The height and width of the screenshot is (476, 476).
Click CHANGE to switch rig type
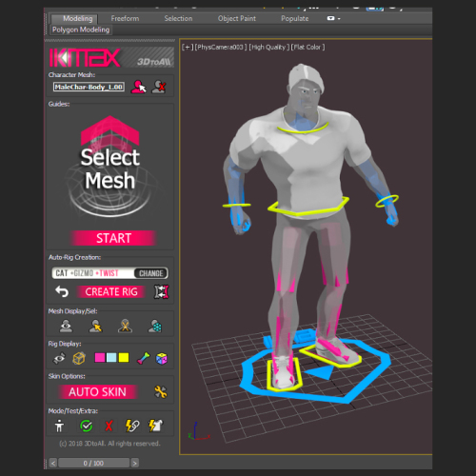[151, 273]
